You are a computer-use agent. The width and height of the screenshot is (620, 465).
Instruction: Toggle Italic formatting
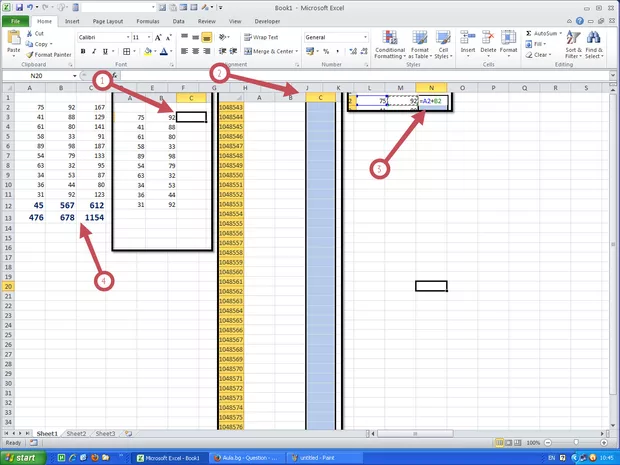click(x=94, y=51)
